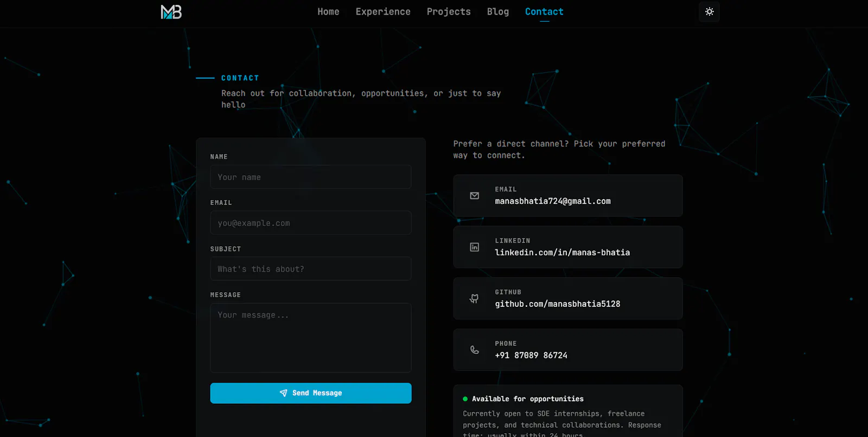The width and height of the screenshot is (868, 437).
Task: Click the you@example.com email field
Action: point(311,223)
